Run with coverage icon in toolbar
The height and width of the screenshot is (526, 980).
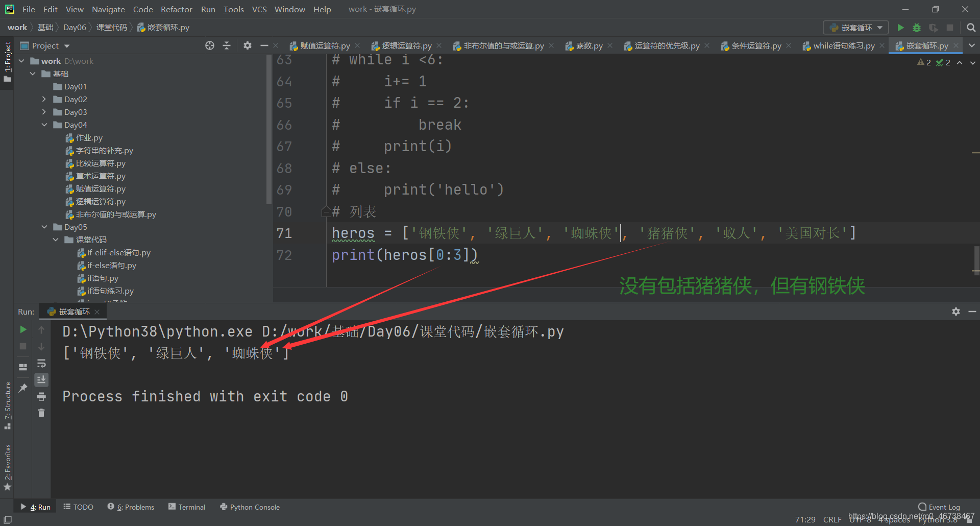point(933,28)
